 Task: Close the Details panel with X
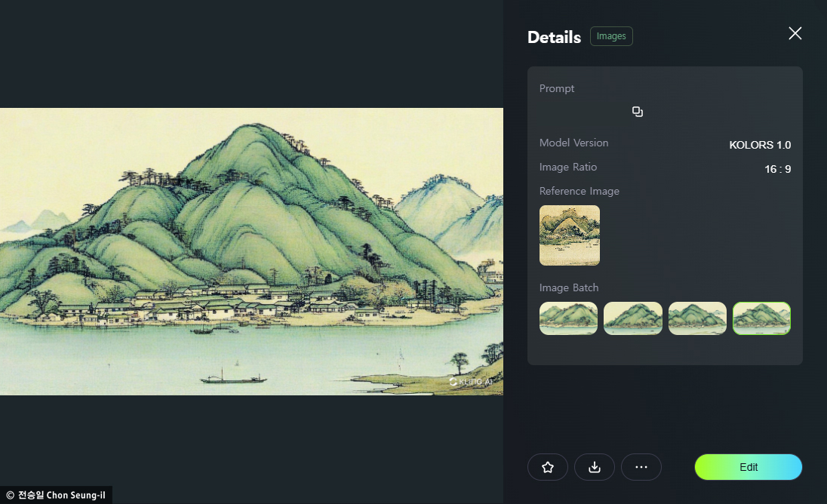pyautogui.click(x=795, y=33)
